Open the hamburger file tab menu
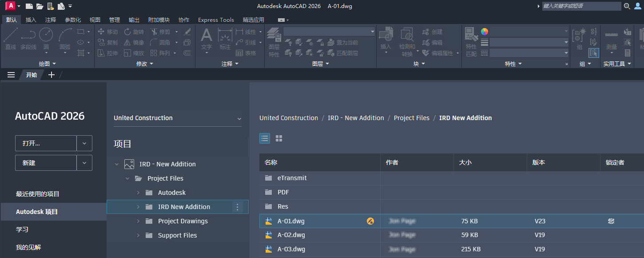The image size is (644, 258). [11, 75]
